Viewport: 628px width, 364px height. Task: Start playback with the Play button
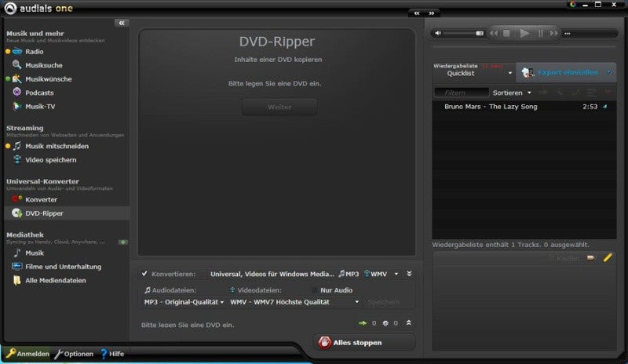[524, 33]
